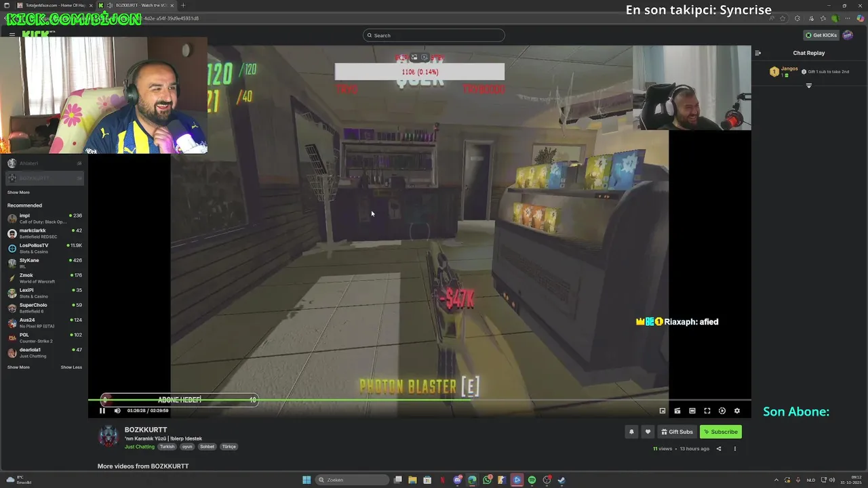Select the Turkish tag

point(167,447)
